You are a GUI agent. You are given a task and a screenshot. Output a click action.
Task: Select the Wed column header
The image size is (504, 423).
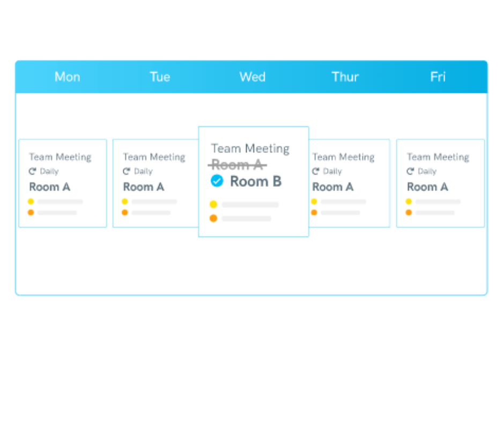253,77
